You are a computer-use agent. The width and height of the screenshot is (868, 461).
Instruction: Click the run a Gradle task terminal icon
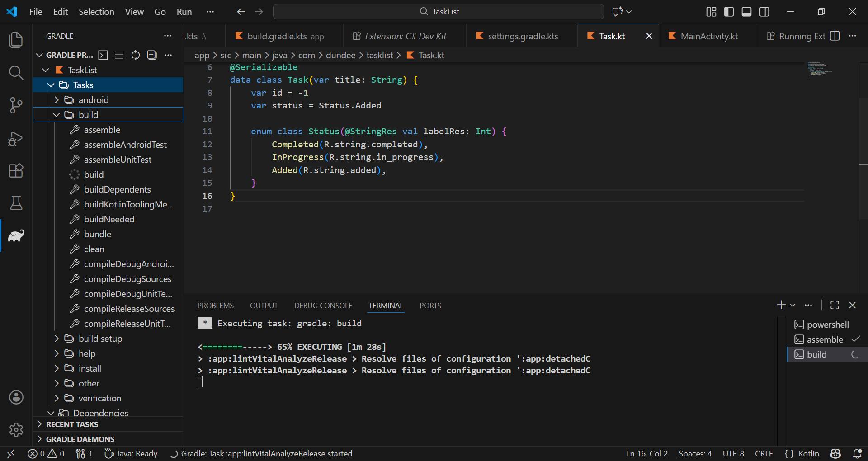coord(103,55)
